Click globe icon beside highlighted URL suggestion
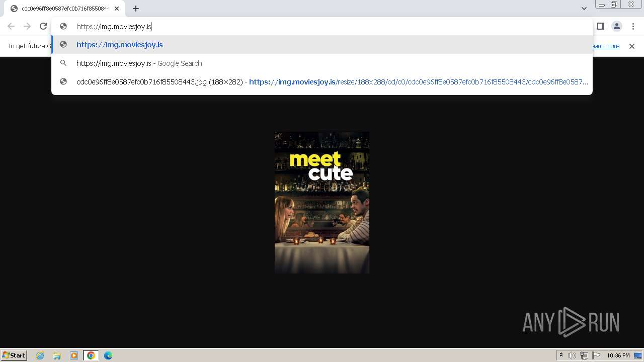The image size is (644, 362). (63, 45)
